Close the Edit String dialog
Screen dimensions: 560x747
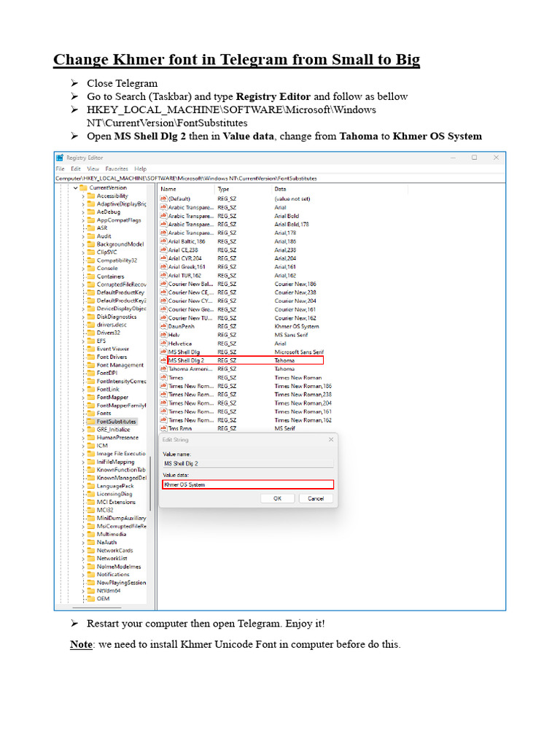(x=331, y=439)
